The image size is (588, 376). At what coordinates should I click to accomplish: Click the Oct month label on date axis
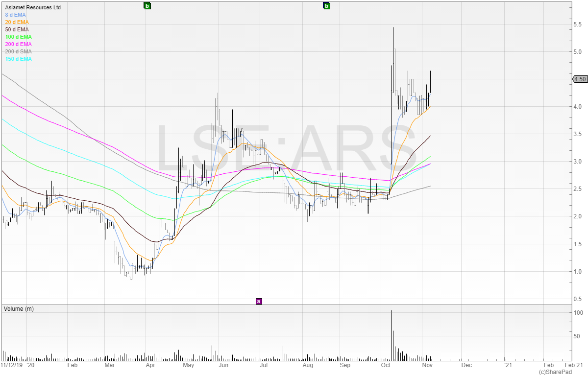[386, 365]
